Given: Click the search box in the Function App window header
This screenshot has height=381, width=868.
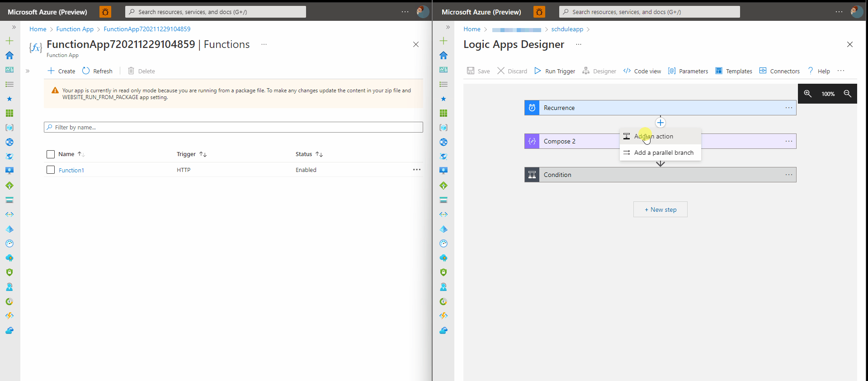Looking at the screenshot, I should point(216,12).
